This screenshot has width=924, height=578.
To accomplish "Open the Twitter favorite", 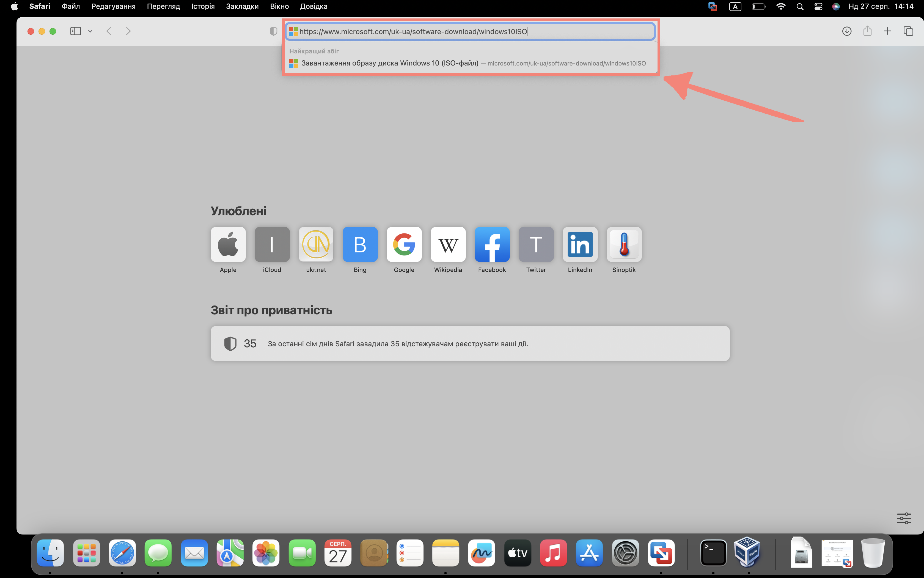I will coord(536,244).
